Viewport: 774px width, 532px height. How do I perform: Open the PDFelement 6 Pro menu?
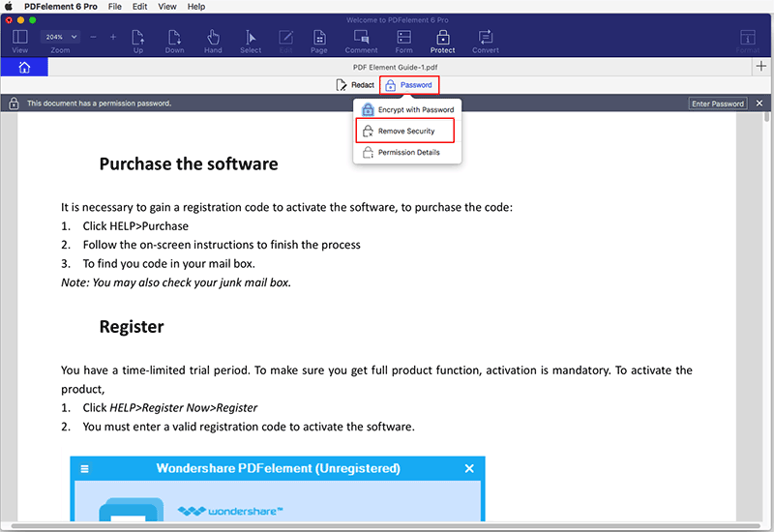tap(61, 7)
